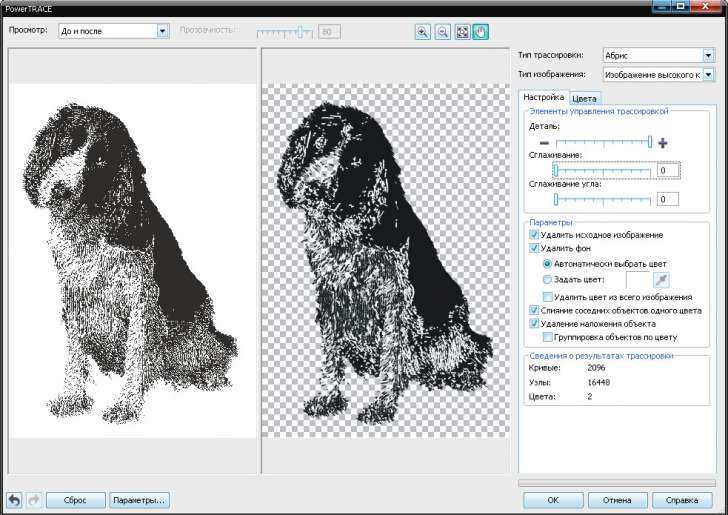This screenshot has height=515, width=728.
Task: Click the undo arrow icon
Action: pyautogui.click(x=14, y=499)
